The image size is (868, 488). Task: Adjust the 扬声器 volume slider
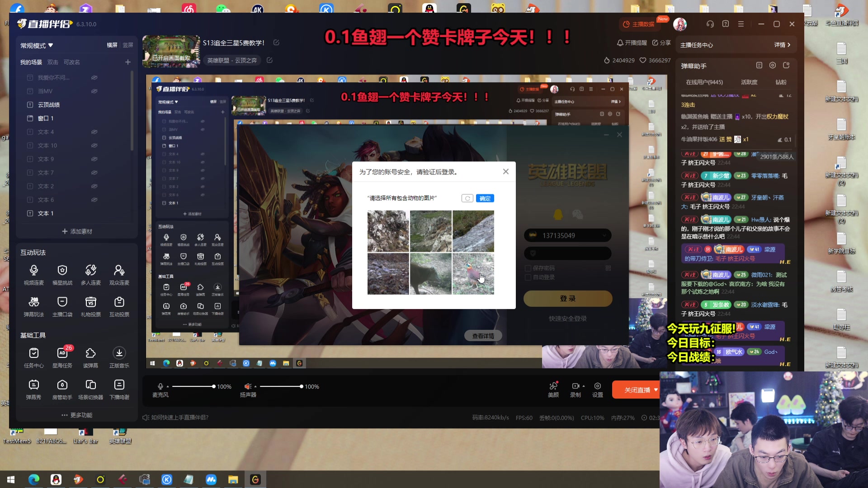(x=281, y=386)
